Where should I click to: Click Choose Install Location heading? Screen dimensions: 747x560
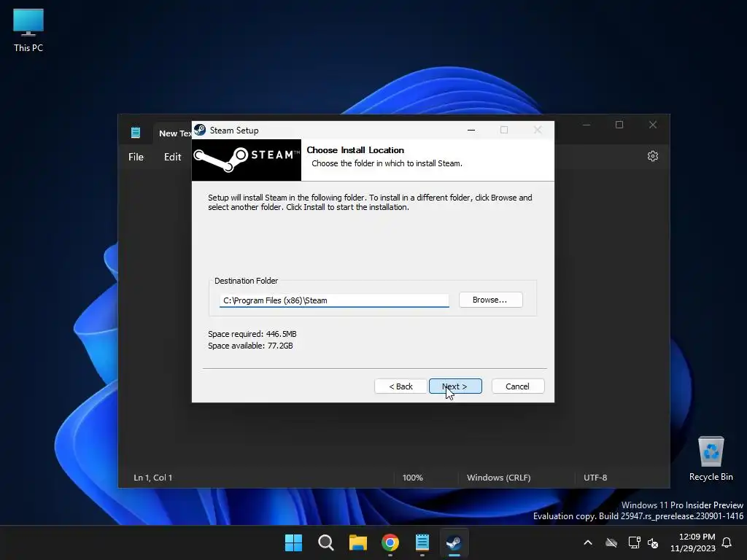coord(355,150)
